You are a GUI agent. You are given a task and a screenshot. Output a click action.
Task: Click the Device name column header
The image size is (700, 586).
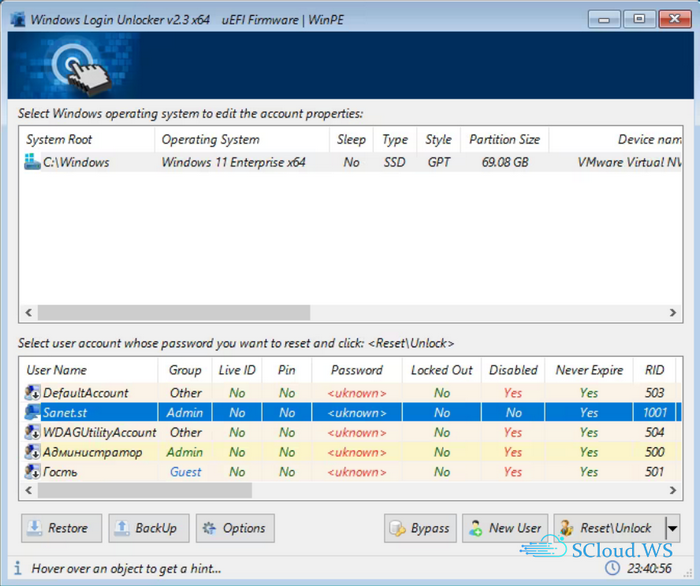(x=615, y=140)
